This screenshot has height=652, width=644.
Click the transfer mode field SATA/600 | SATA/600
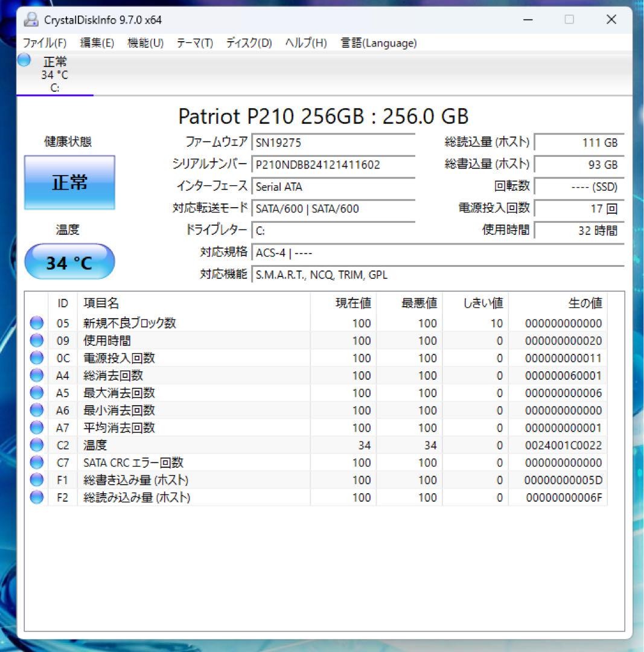[333, 209]
